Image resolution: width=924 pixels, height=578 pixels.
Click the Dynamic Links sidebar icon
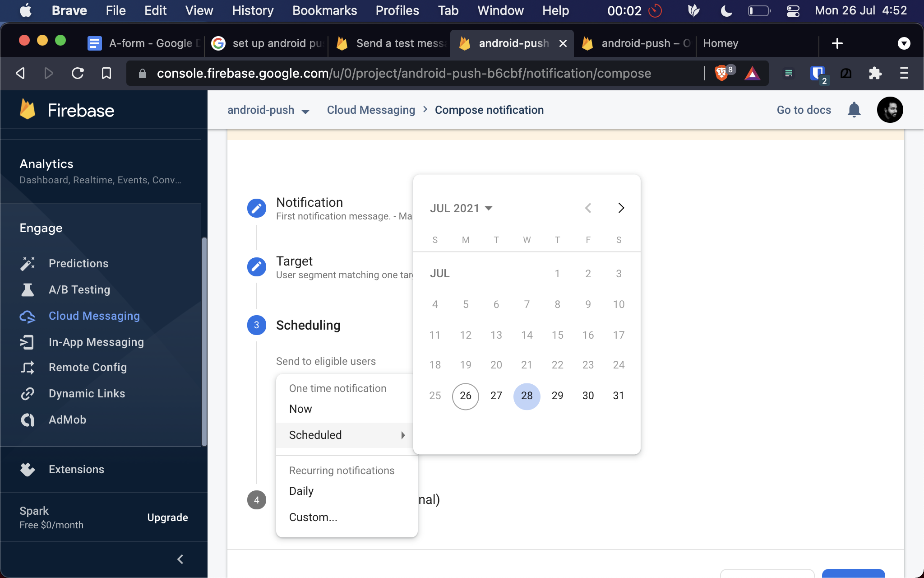tap(27, 393)
